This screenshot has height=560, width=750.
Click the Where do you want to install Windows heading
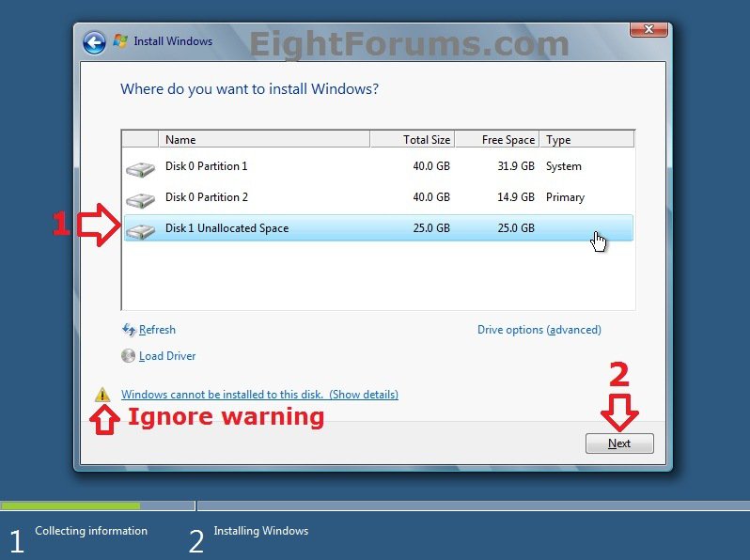tap(249, 89)
